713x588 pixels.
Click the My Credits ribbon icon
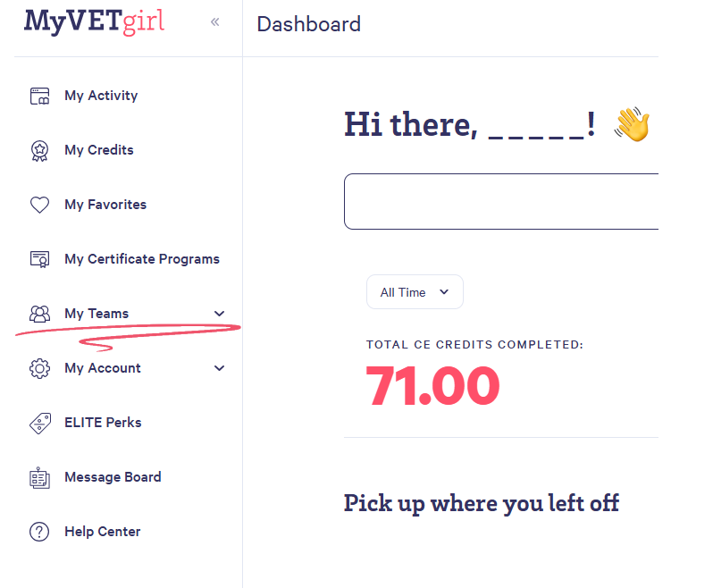click(x=39, y=151)
